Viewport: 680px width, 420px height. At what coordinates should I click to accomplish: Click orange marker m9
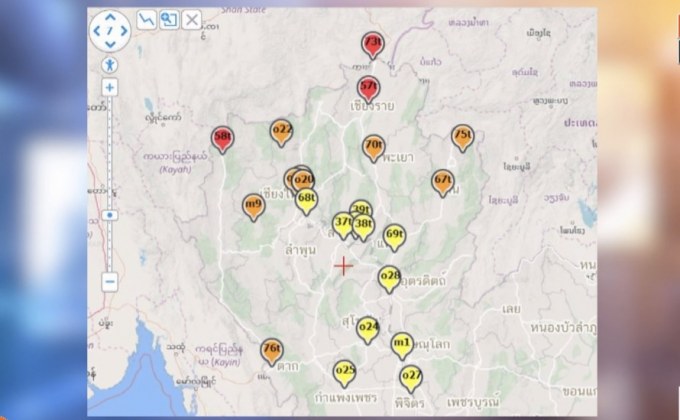tap(253, 207)
